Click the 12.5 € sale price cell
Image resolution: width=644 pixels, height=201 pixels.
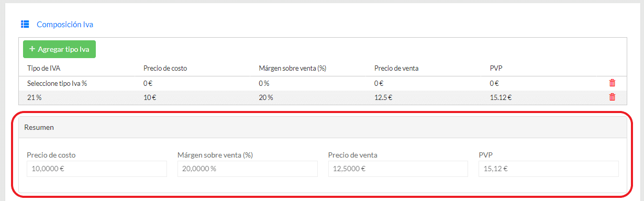(384, 97)
